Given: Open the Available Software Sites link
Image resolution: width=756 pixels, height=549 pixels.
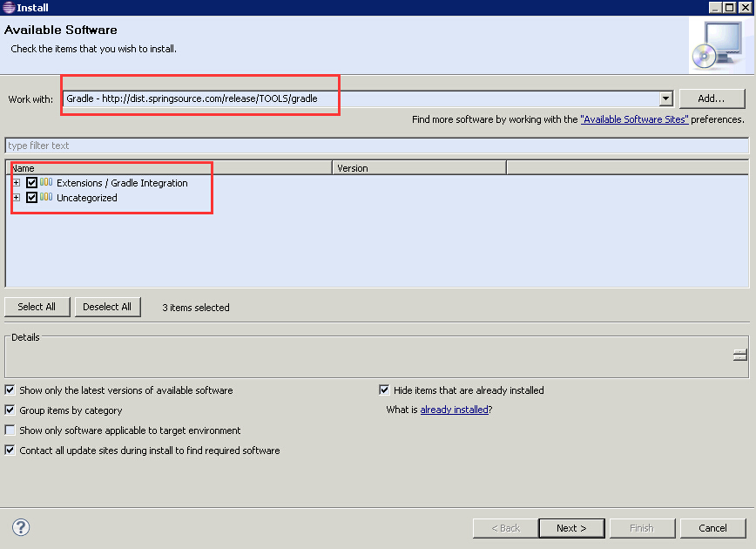Looking at the screenshot, I should 634,119.
